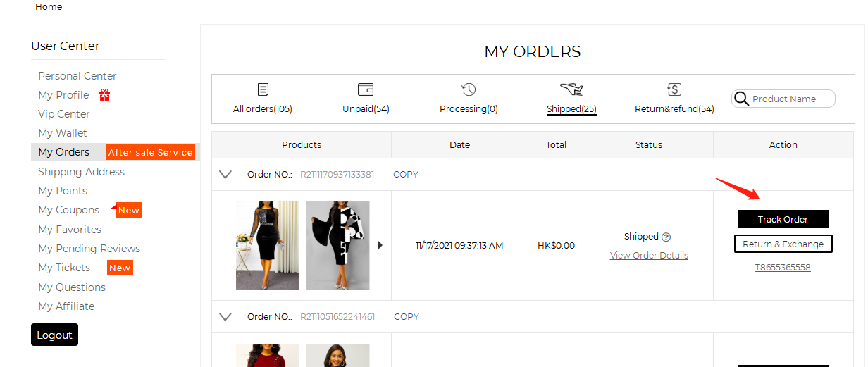Collapse order R2111051652241461 with chevron

click(225, 317)
